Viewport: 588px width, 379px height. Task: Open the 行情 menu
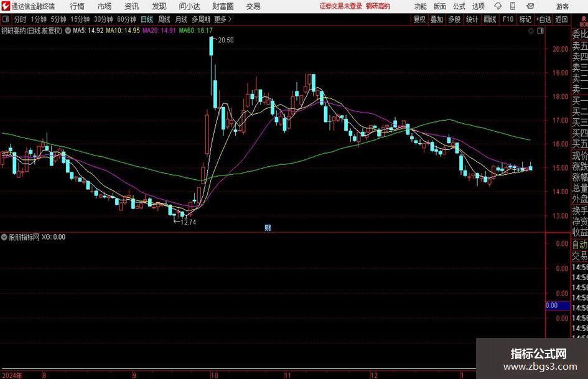coord(77,6)
